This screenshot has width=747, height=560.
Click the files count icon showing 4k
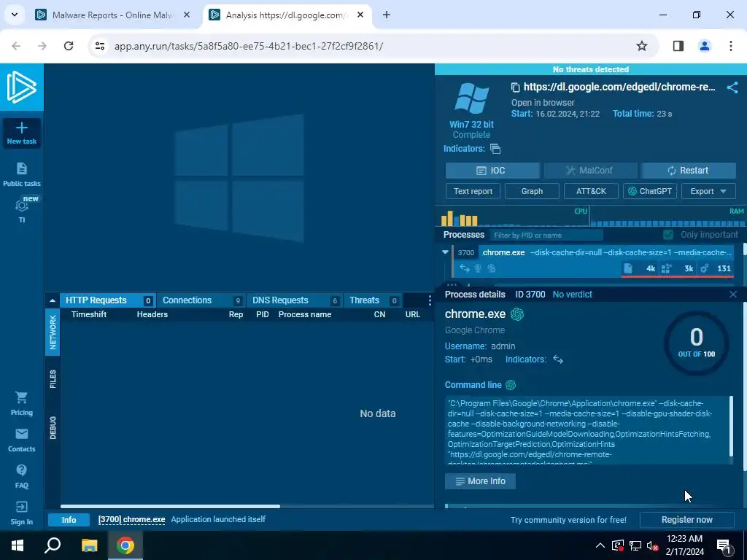click(628, 268)
